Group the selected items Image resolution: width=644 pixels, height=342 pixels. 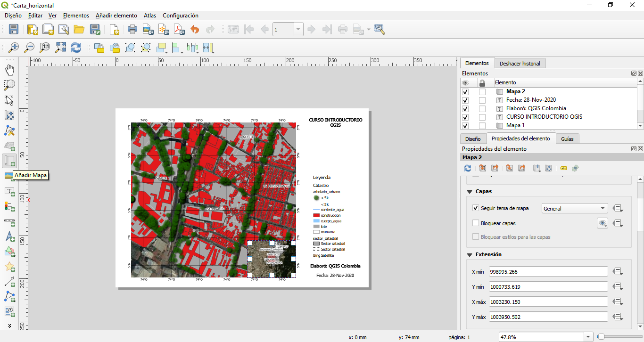tap(130, 48)
